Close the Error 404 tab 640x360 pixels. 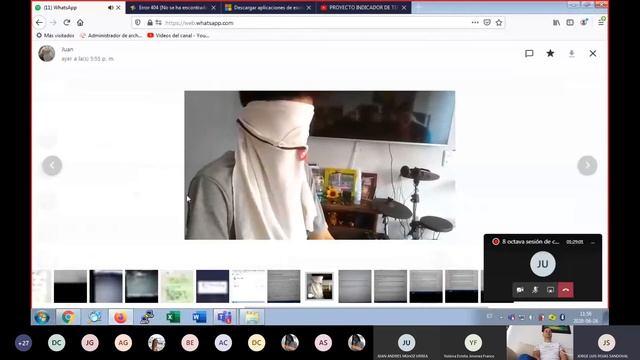point(213,7)
